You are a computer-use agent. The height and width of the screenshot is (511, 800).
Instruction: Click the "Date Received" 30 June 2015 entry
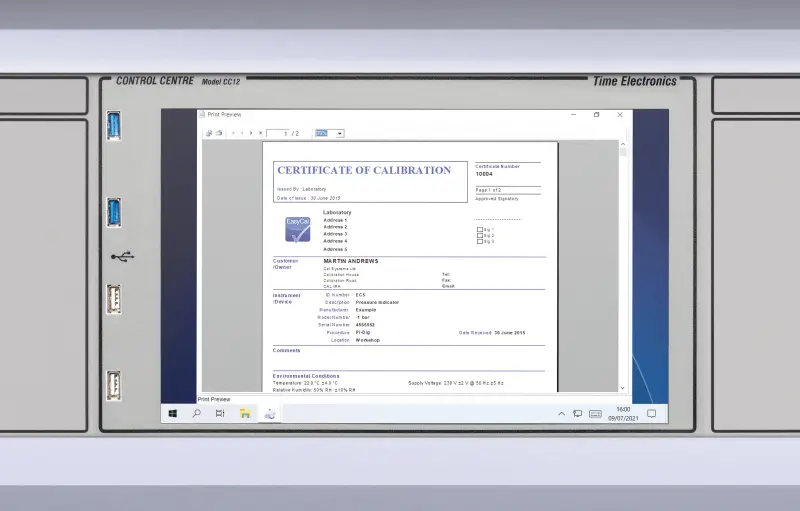click(x=492, y=333)
